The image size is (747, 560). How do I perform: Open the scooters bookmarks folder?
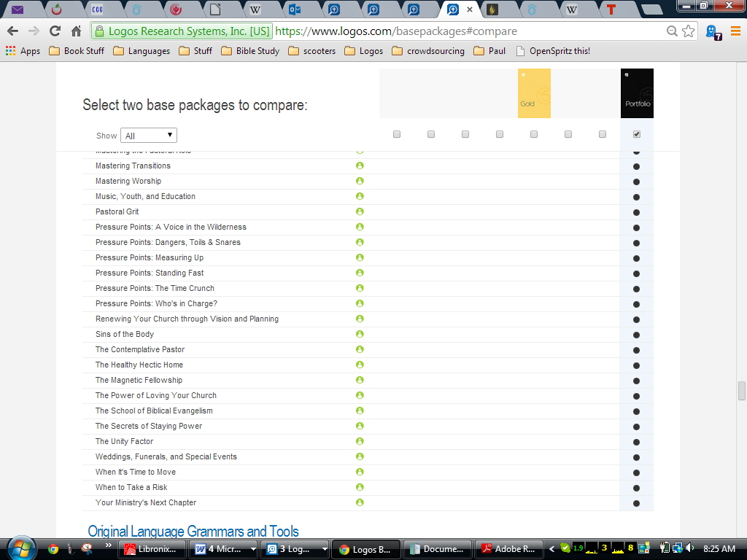[312, 51]
